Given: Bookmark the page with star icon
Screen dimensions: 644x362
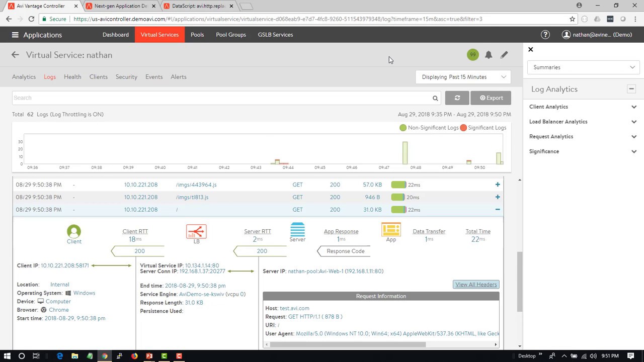Looking at the screenshot, I should [x=572, y=19].
